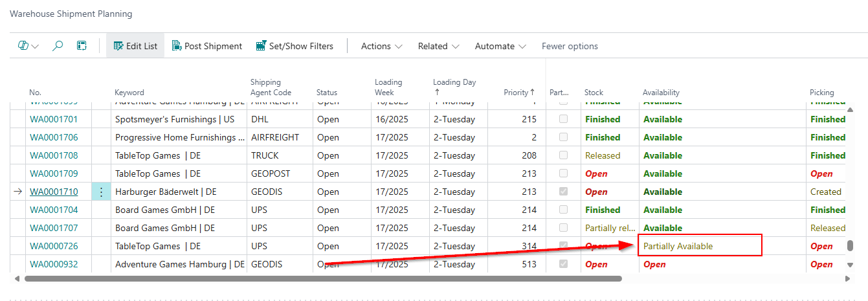868x301 pixels.
Task: Click the Post Shipment document icon
Action: click(x=177, y=46)
